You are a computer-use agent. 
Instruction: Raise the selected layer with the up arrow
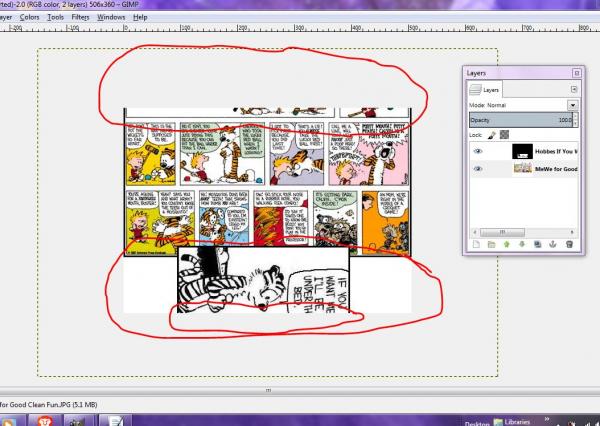(507, 244)
